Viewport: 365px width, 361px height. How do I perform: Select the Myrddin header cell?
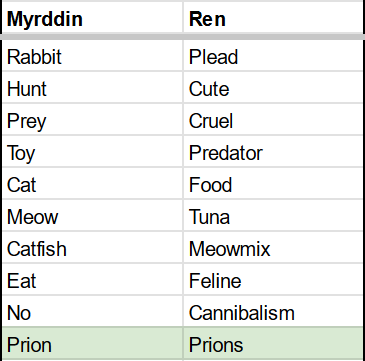[x=93, y=18]
